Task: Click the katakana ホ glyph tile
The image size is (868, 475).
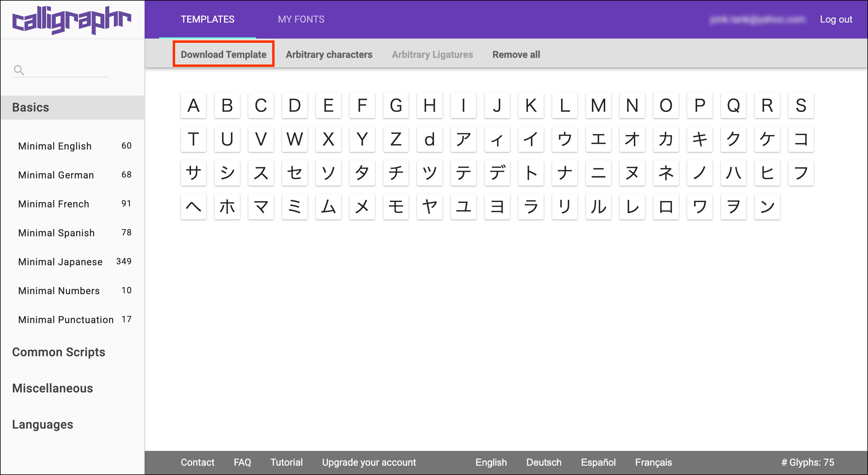Action: [x=227, y=206]
